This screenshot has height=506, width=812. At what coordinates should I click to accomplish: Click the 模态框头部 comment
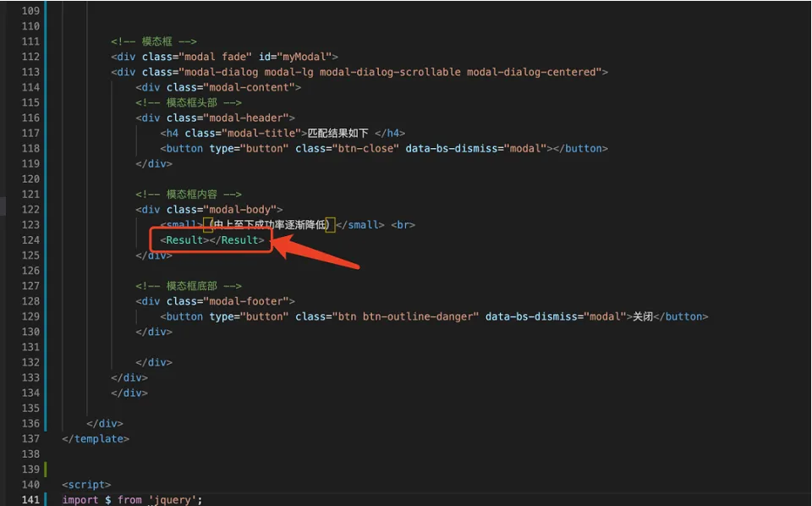189,102
